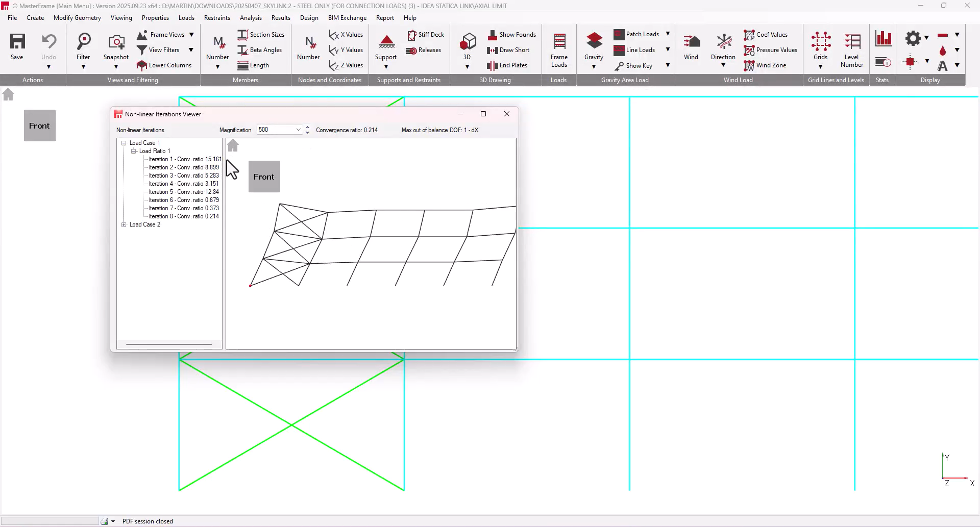Click home icon in the iterations viewer
This screenshot has width=980, height=527.
pyautogui.click(x=233, y=145)
